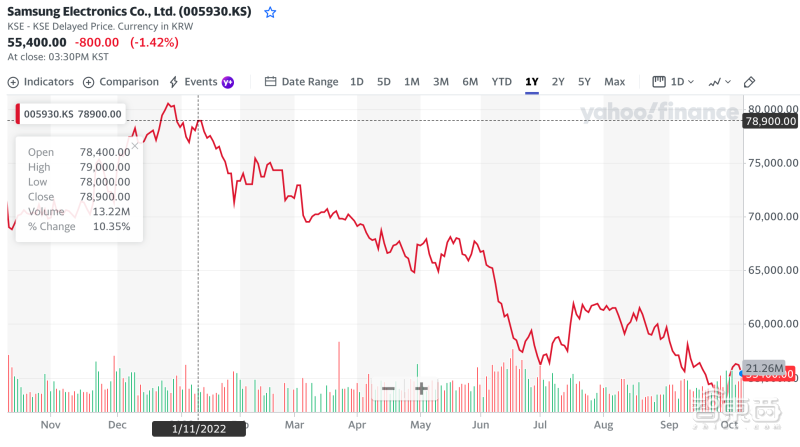
Task: Select the pencil draw tool
Action: coord(750,82)
